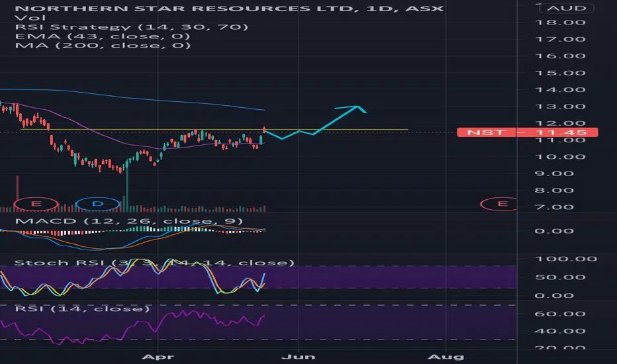Click the 18.00 price axis label
This screenshot has height=364, width=617.
coord(560,23)
